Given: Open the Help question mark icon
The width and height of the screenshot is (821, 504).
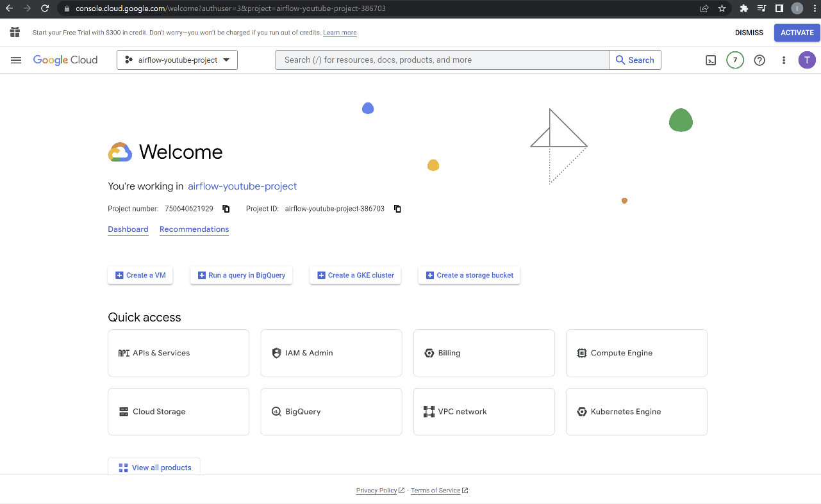Looking at the screenshot, I should tap(759, 60).
